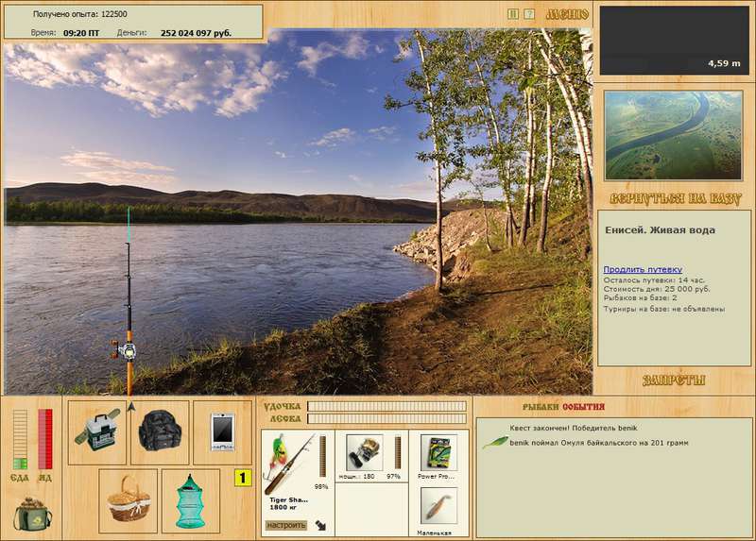This screenshot has height=541, width=756.
Task: Open the tackle box
Action: click(x=97, y=432)
